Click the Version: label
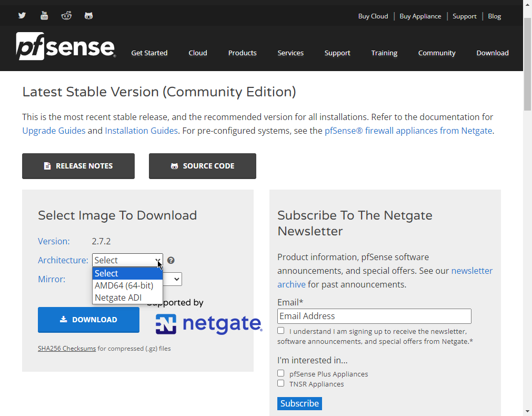 [x=54, y=242]
